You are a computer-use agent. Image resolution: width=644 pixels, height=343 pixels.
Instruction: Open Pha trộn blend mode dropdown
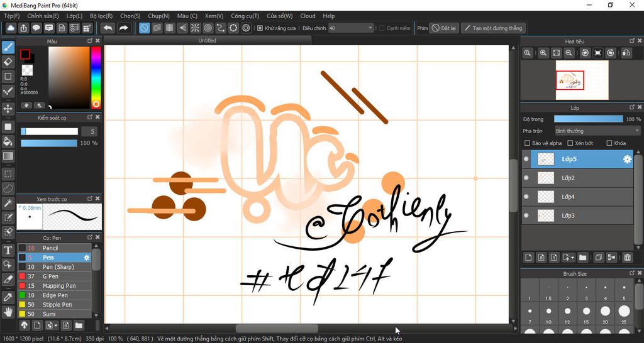[x=597, y=131]
